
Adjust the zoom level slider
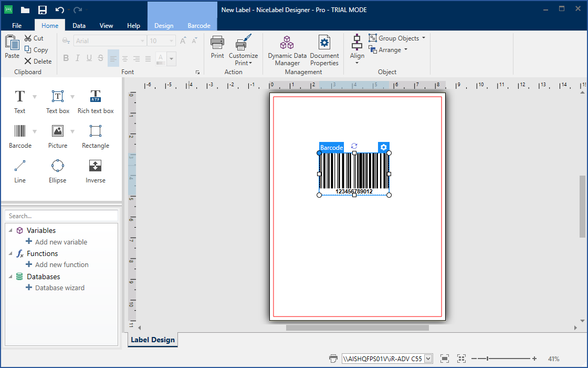pyautogui.click(x=488, y=359)
